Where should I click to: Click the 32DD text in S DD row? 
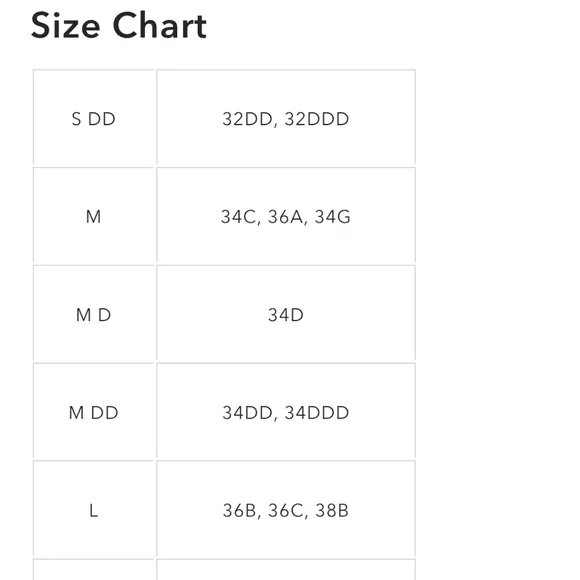(x=247, y=119)
